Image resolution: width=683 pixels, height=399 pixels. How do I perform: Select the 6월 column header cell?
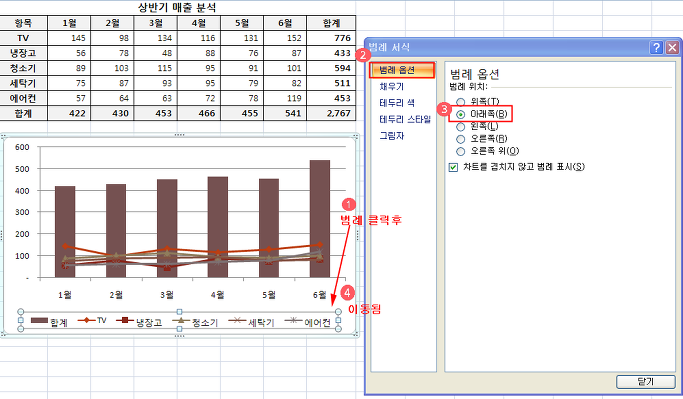pyautogui.click(x=285, y=23)
